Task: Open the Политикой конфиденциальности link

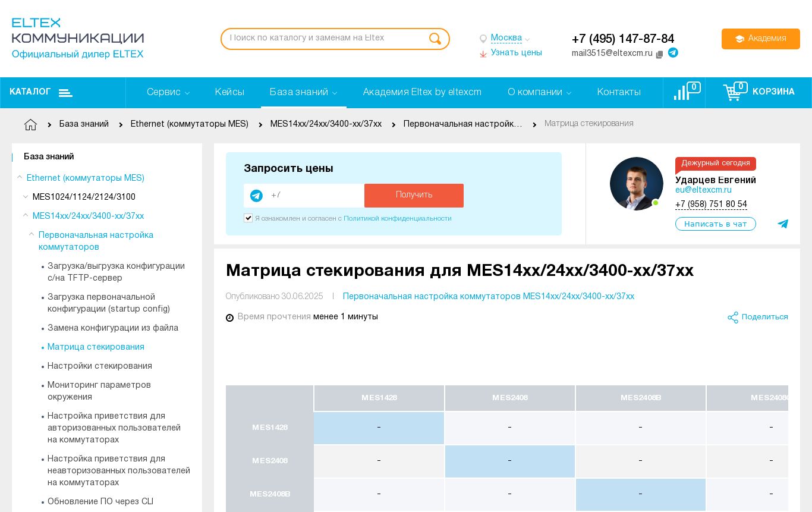Action: [398, 219]
